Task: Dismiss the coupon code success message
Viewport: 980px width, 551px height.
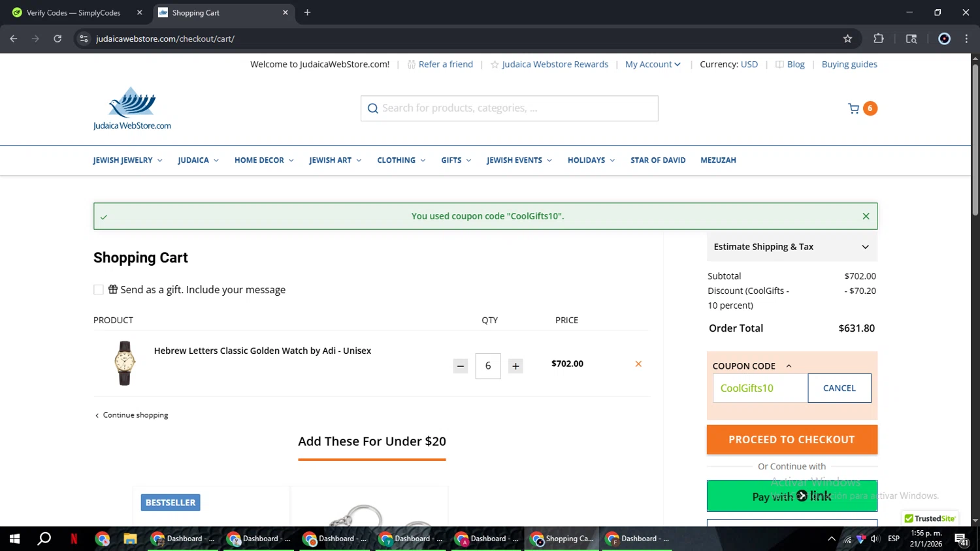Action: tap(866, 216)
